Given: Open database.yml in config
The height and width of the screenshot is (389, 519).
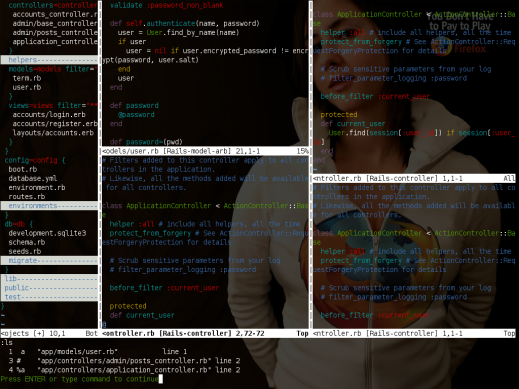Looking at the screenshot, I should tap(33, 178).
